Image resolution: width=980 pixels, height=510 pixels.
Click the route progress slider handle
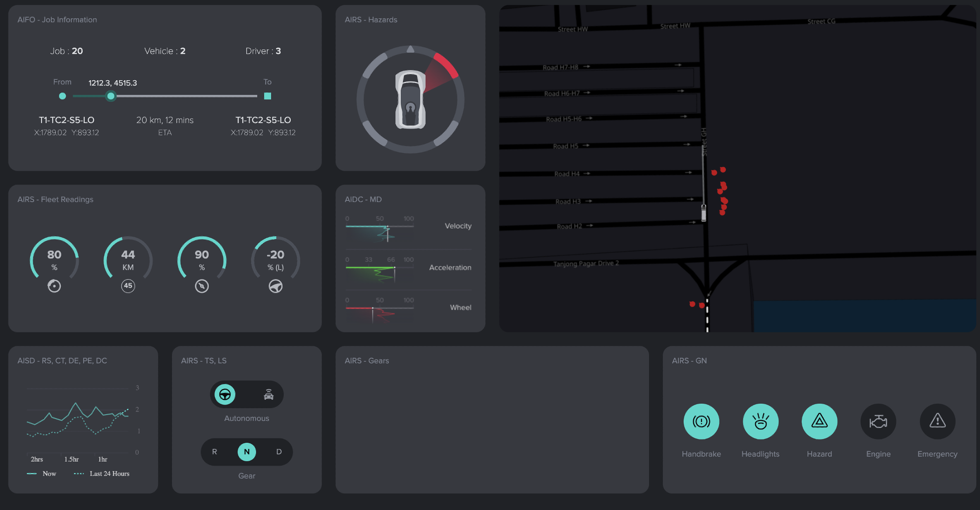pos(110,96)
